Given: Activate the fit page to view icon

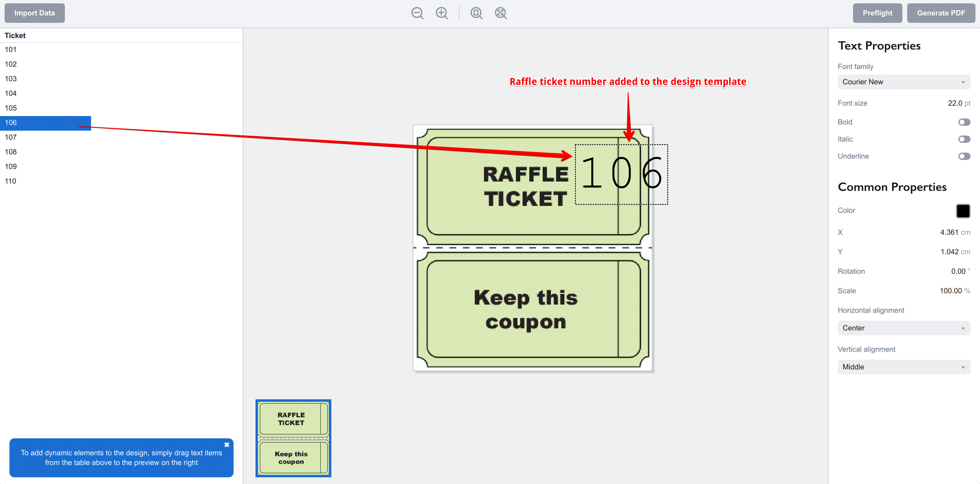Looking at the screenshot, I should coord(476,13).
